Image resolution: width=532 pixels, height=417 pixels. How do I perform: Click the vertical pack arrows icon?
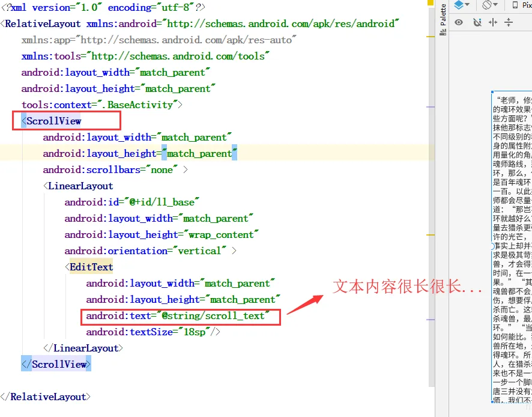click(509, 22)
